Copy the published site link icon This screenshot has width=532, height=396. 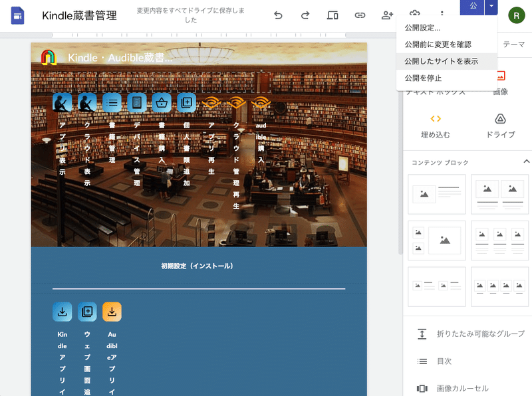point(360,15)
